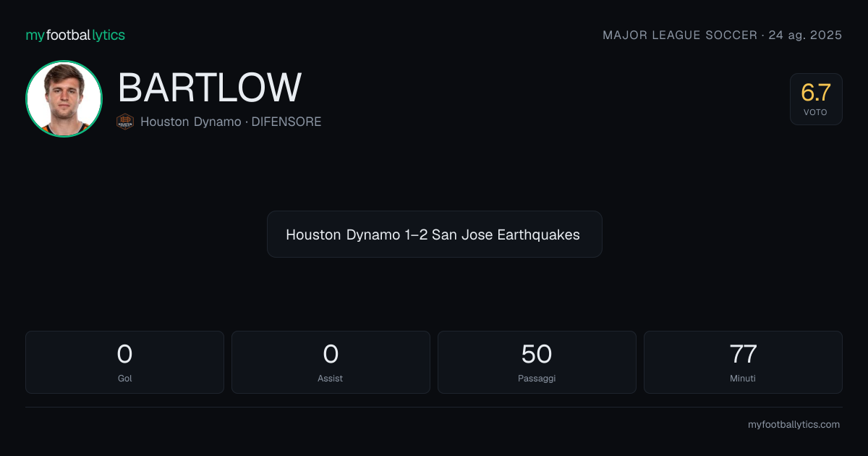The height and width of the screenshot is (456, 868).
Task: Click the Houston Dynamo team name
Action: (x=191, y=122)
